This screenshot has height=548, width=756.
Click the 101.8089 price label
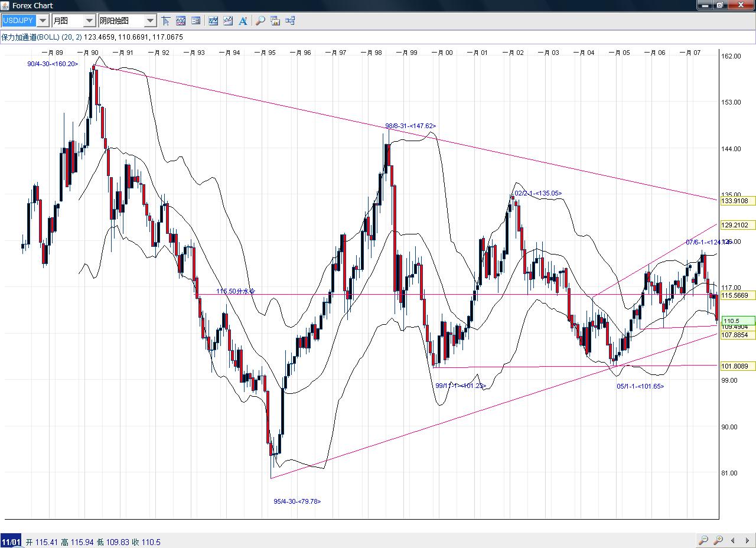pos(737,366)
